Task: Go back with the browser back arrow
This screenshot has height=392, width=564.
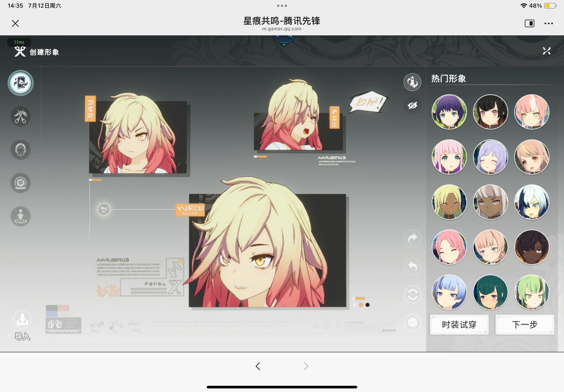Action: click(258, 366)
